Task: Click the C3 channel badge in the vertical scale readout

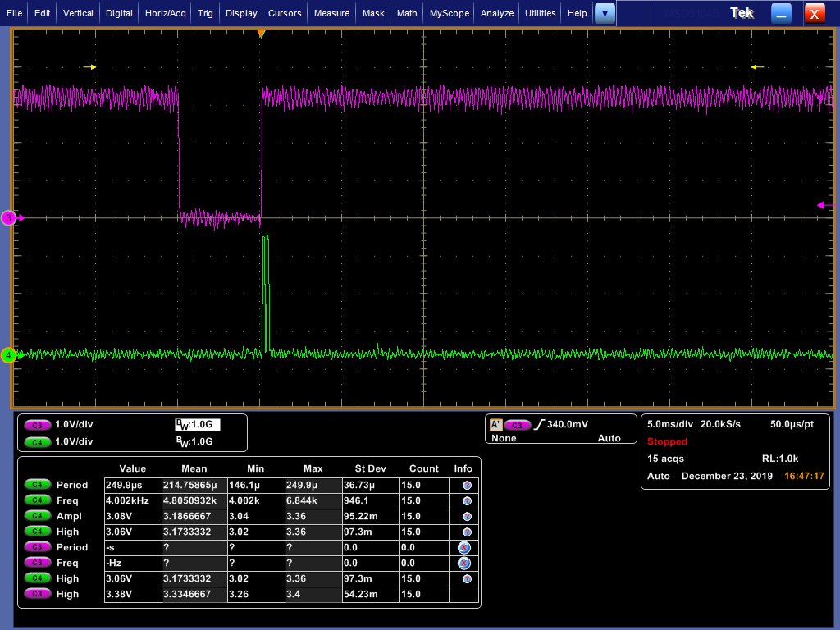Action: pos(37,425)
